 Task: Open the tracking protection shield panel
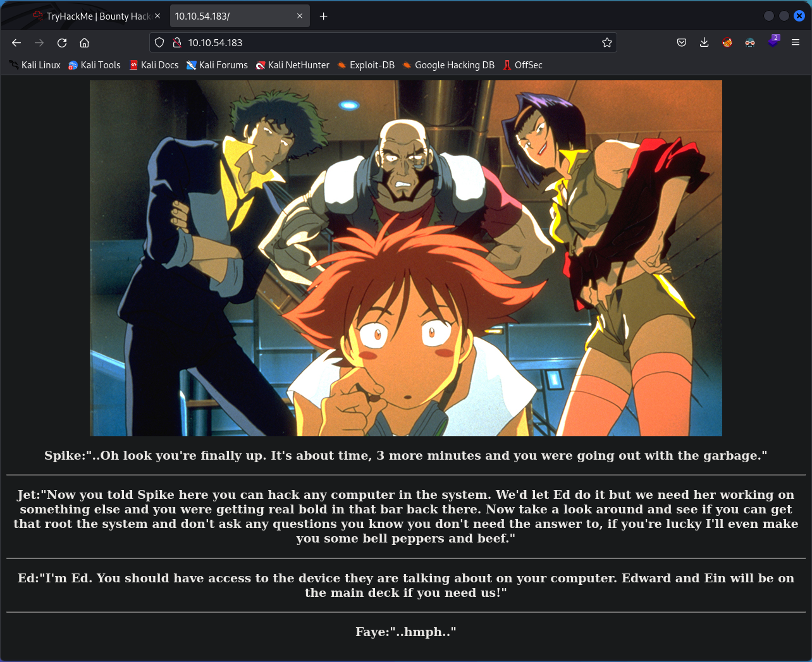[x=159, y=42]
